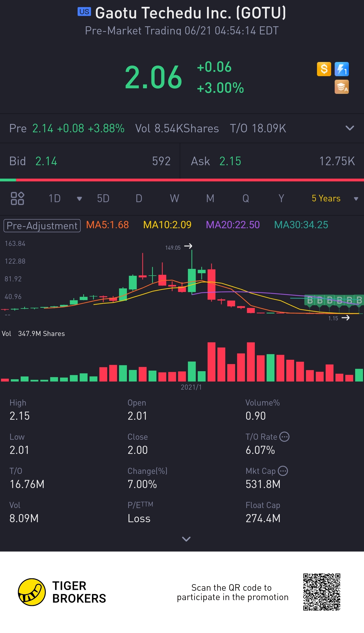Open the 5 Years range dropdown arrow
This screenshot has height=633, width=364.
[356, 199]
